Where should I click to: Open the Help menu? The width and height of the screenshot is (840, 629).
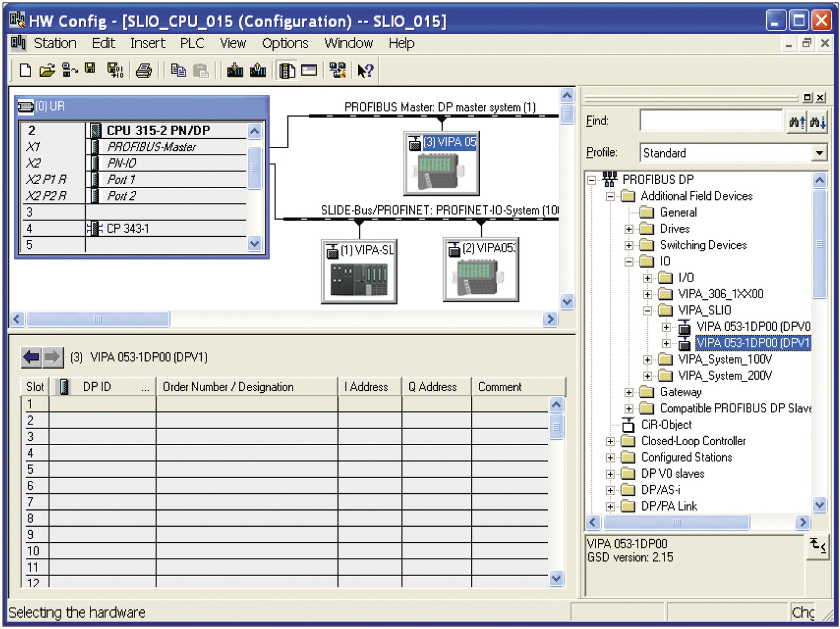402,43
